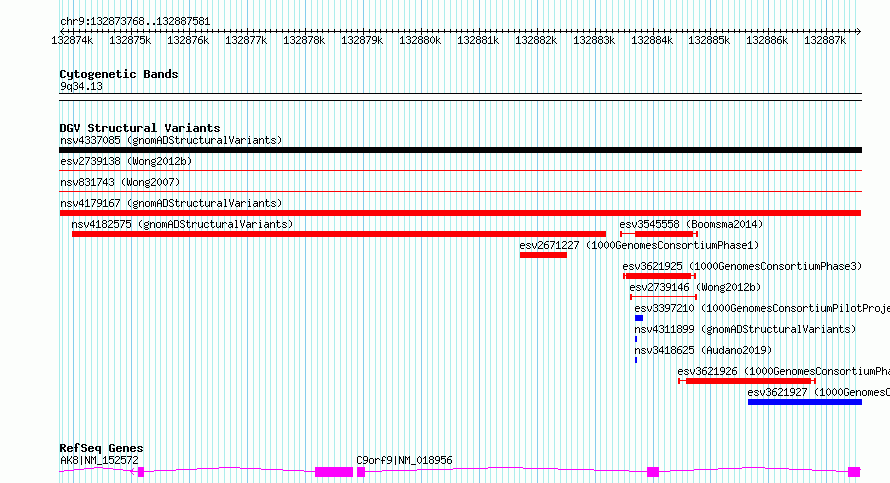Click the esv2739146 thin red line feature
Viewport: 890px width, 483px height.
tap(664, 297)
